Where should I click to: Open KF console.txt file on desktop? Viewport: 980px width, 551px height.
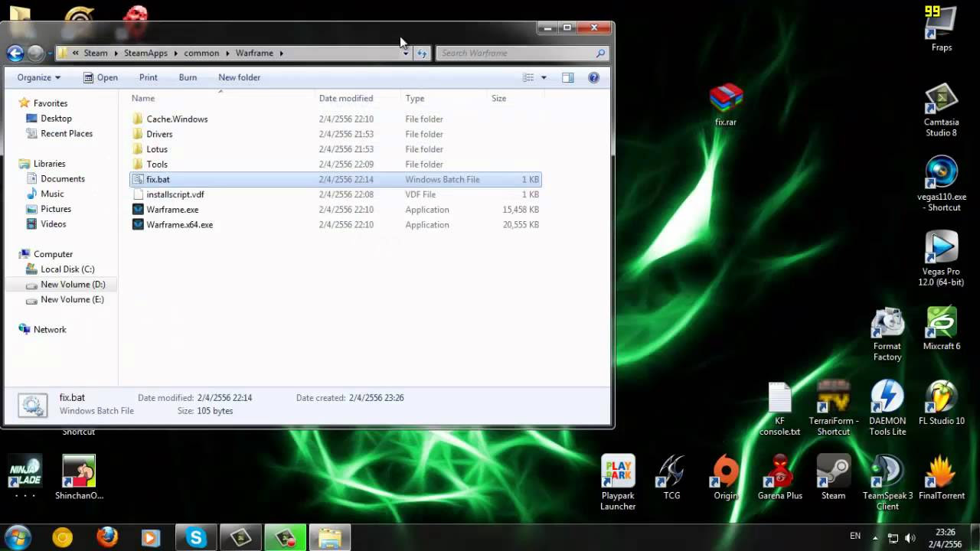coord(779,409)
